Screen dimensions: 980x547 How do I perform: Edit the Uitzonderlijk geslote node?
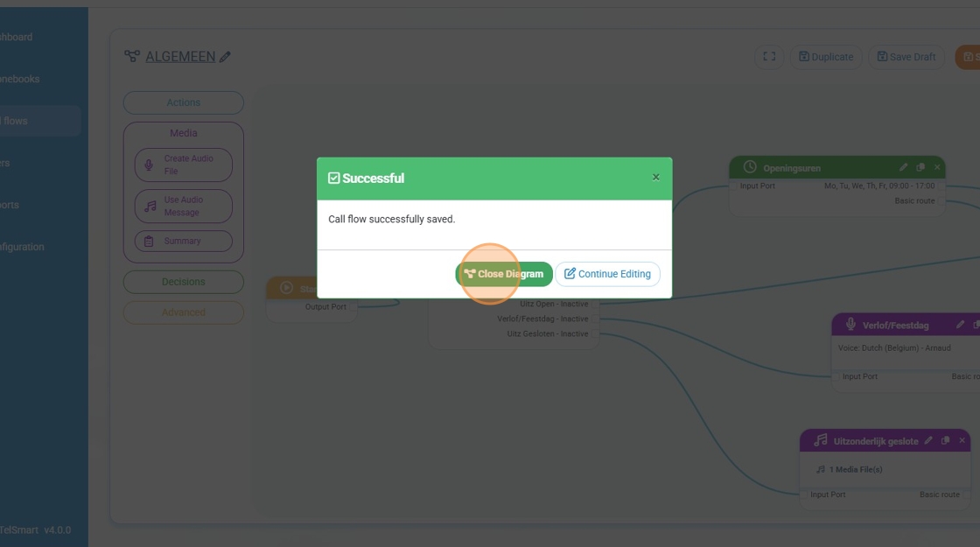(x=928, y=441)
